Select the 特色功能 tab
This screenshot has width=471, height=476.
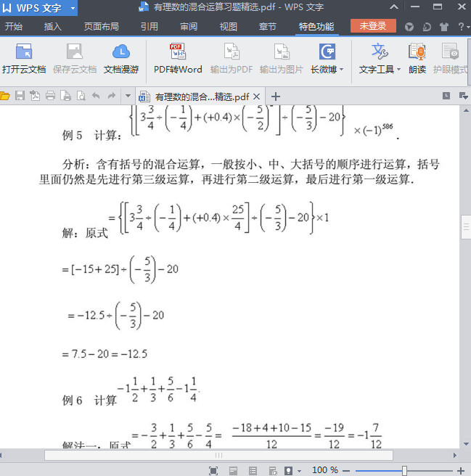pos(316,26)
